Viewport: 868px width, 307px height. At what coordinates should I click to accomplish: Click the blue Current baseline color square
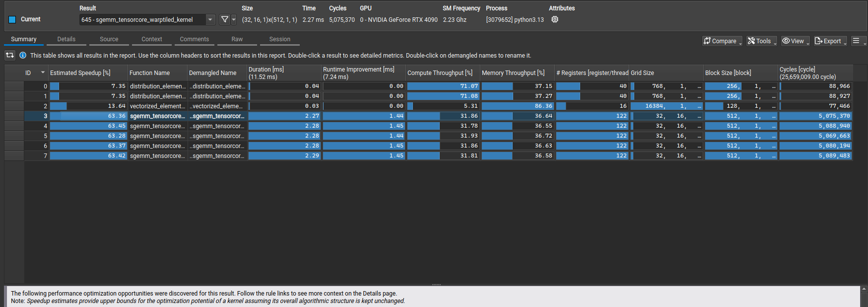(12, 19)
